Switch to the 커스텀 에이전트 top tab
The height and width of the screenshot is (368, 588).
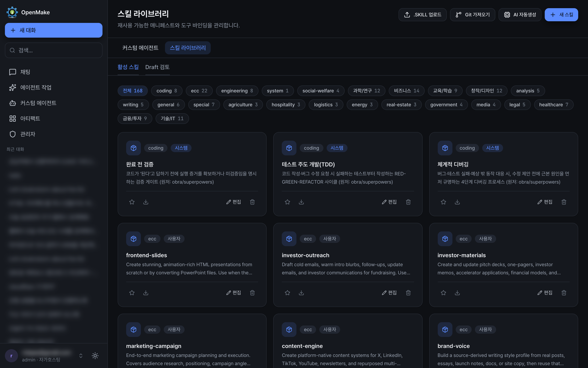(x=140, y=48)
